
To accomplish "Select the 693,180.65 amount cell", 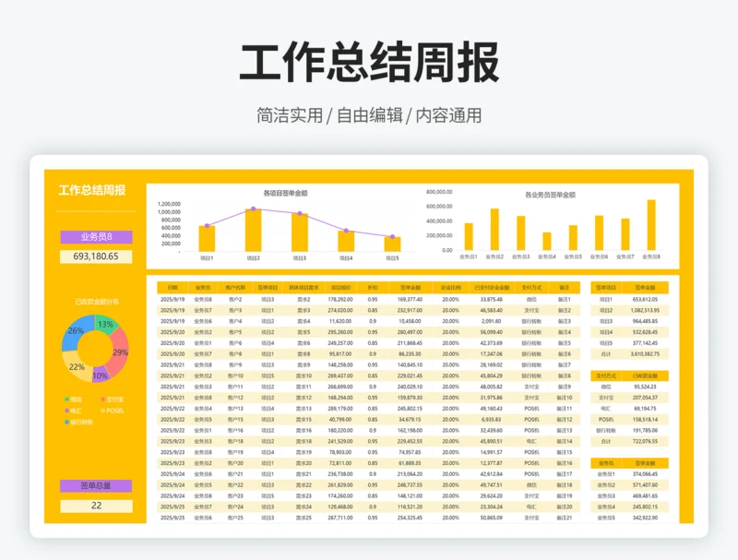I will pos(96,256).
